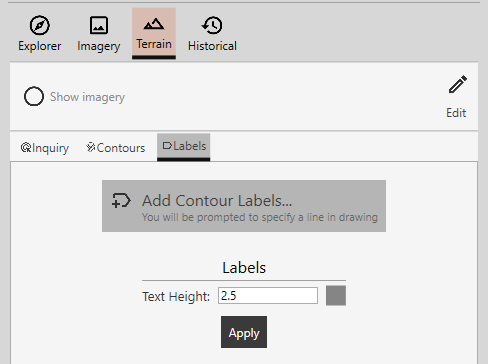Viewport: 488px width, 364px height.
Task: Click the Add Contour Labels button
Action: coord(244,206)
